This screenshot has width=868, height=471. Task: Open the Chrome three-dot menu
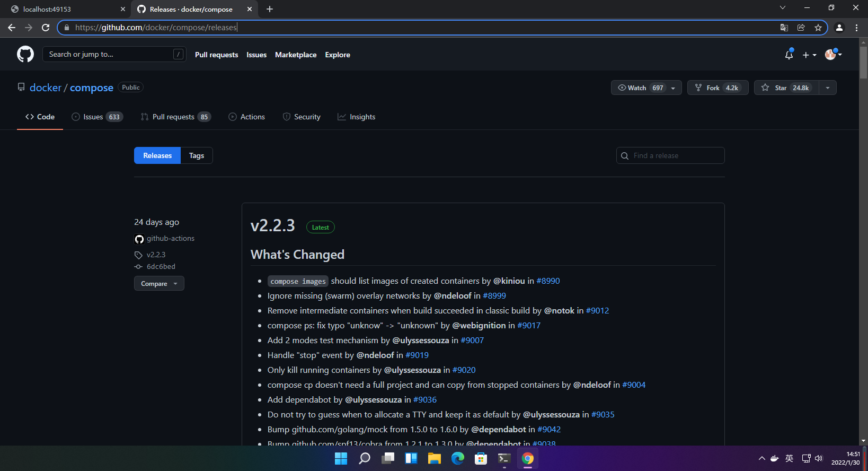(856, 28)
